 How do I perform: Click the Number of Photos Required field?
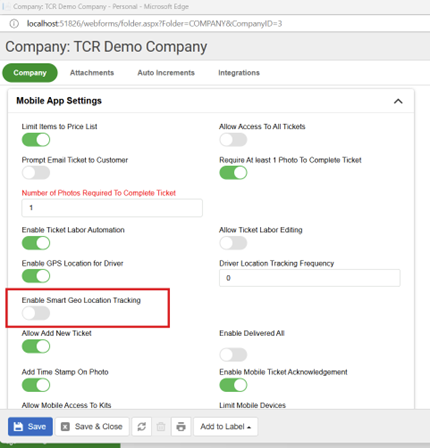(112, 208)
